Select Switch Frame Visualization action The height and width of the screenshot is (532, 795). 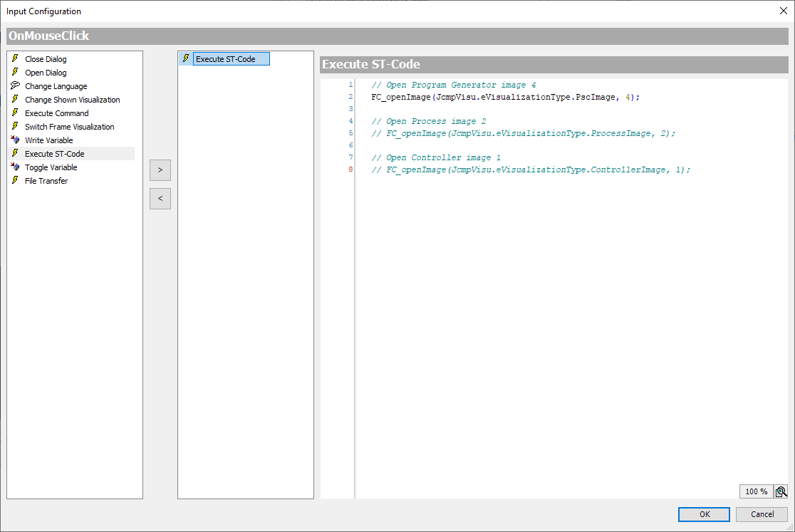click(x=69, y=127)
